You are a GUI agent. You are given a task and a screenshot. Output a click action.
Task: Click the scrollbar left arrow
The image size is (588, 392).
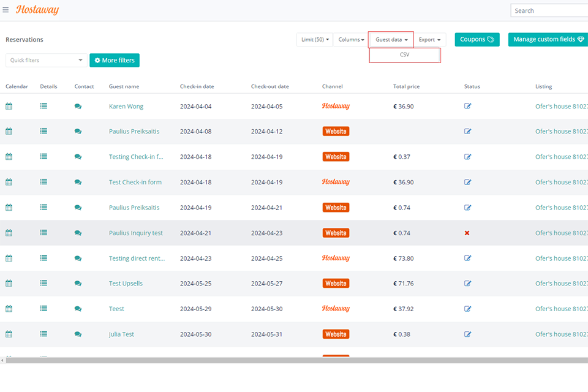coord(2,360)
